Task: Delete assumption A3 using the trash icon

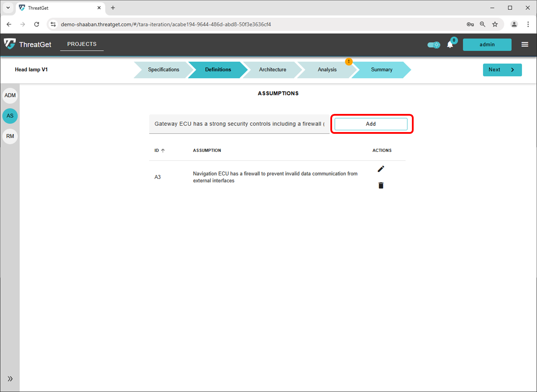Action: (x=381, y=185)
